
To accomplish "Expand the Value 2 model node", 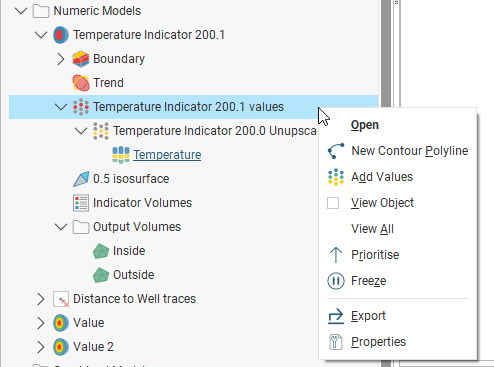I will pyautogui.click(x=41, y=347).
